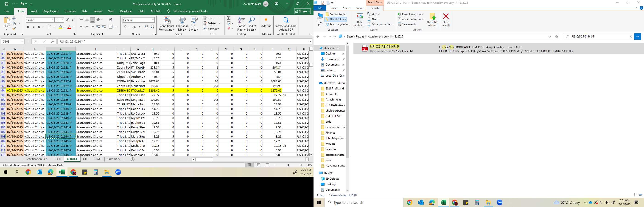Apply Percent Style format

134,27
